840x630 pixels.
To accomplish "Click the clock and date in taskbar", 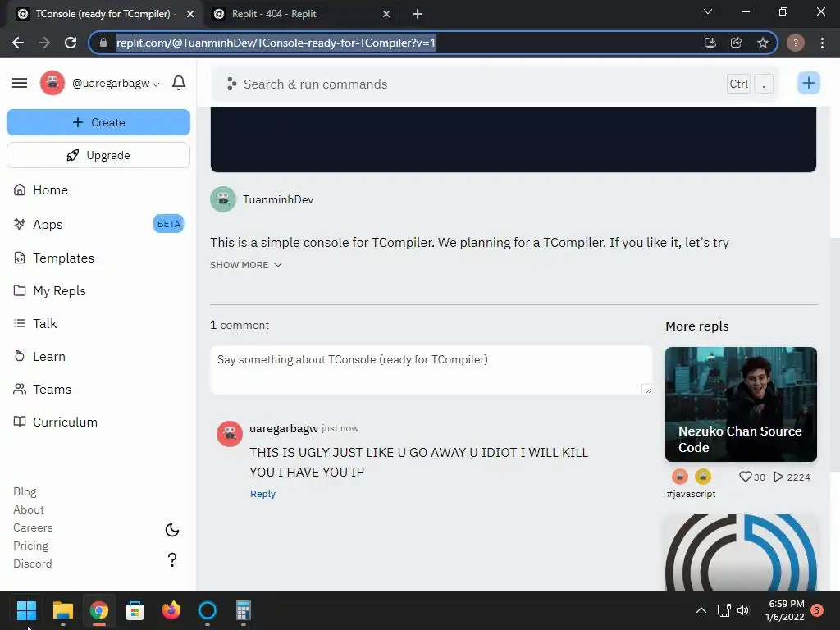I will click(785, 610).
